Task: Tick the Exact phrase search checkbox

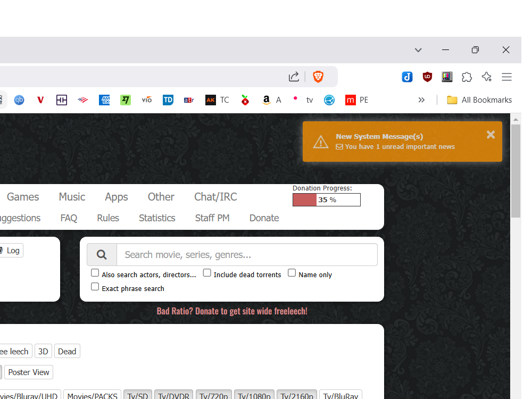Action: pyautogui.click(x=95, y=287)
